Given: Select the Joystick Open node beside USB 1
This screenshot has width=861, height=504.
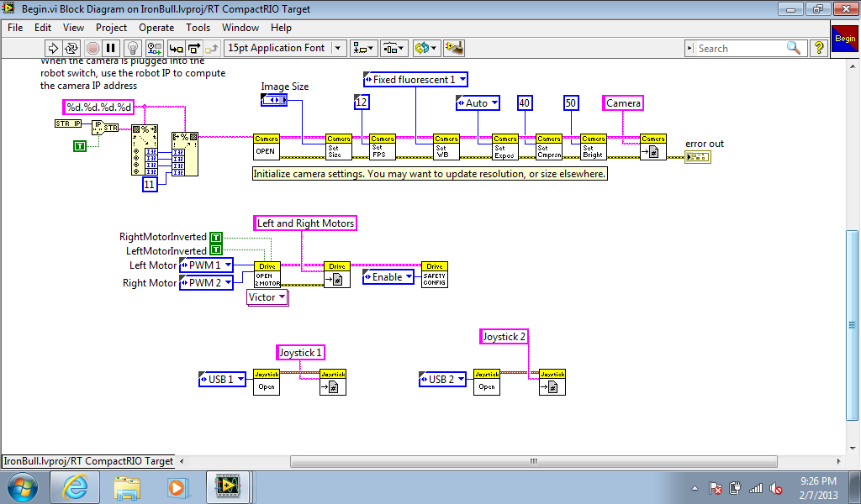Looking at the screenshot, I should tap(267, 382).
